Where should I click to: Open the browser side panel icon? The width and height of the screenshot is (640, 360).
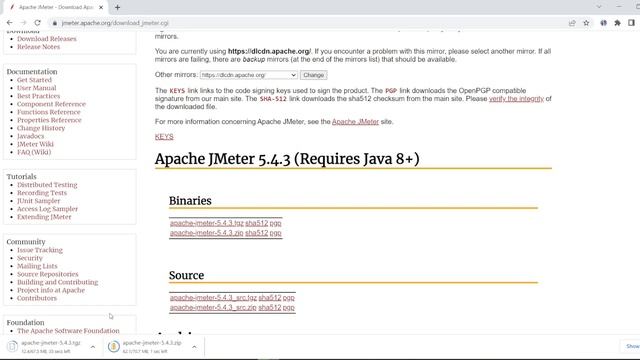[x=631, y=23]
